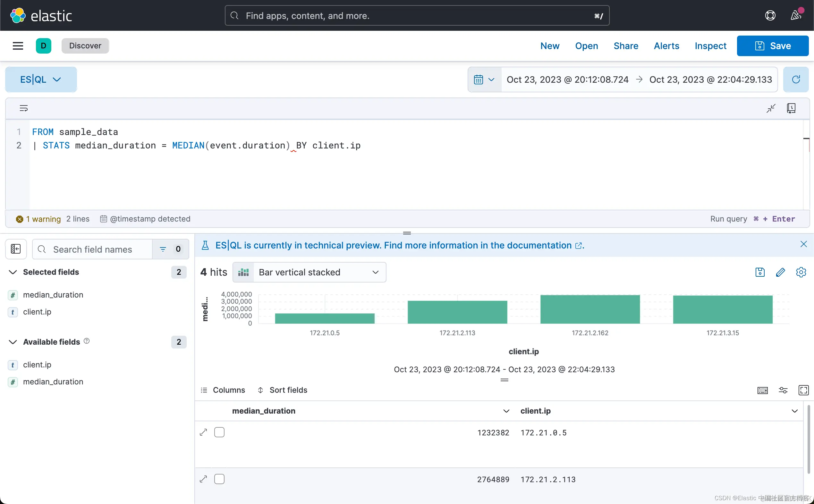This screenshot has width=814, height=504.
Task: Click the results table vertical scrollbar
Action: (808, 440)
